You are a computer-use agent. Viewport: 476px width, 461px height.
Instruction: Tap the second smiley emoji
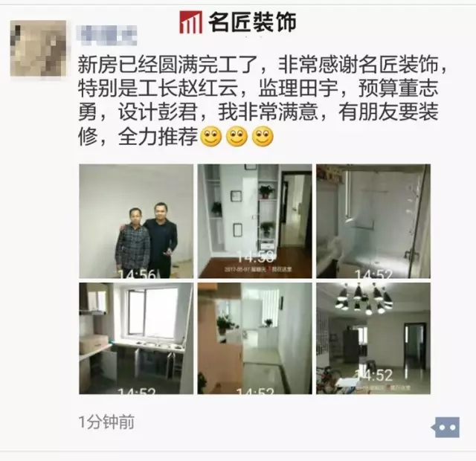pyautogui.click(x=237, y=136)
